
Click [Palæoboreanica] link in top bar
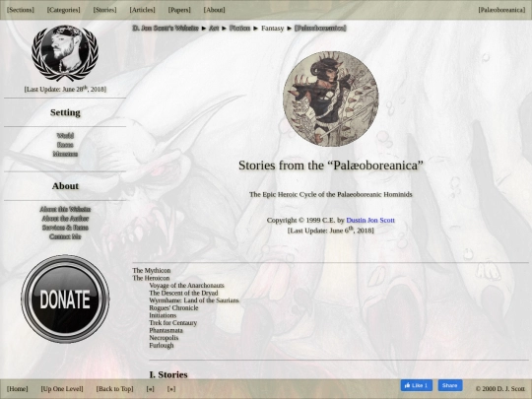pos(501,10)
